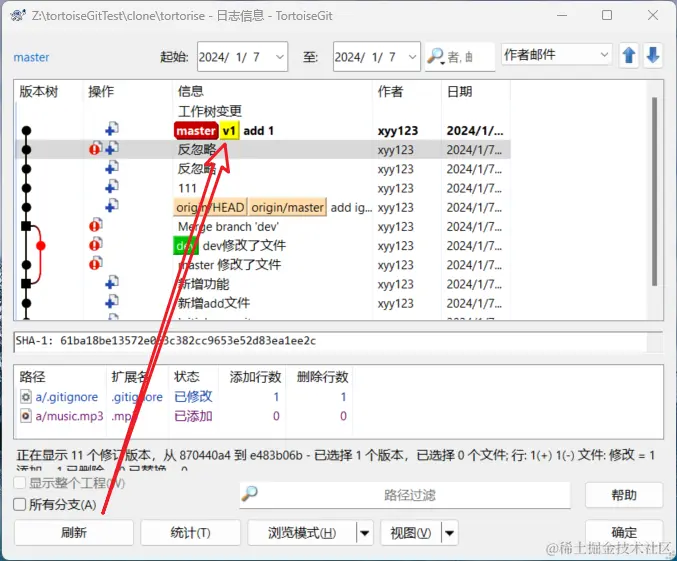This screenshot has width=677, height=561.
Task: Click the 帮助 button
Action: click(624, 495)
